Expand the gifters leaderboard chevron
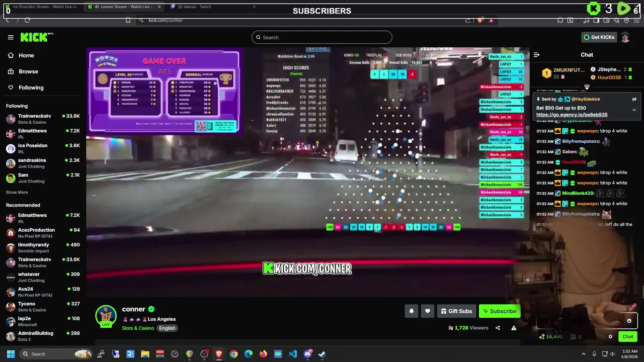This screenshot has height=362, width=644. point(587,87)
